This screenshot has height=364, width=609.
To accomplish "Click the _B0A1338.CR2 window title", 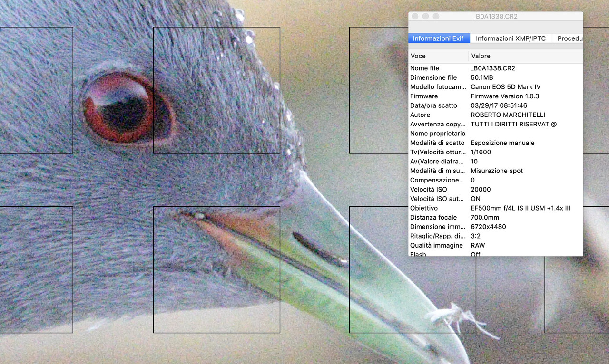I will [495, 16].
